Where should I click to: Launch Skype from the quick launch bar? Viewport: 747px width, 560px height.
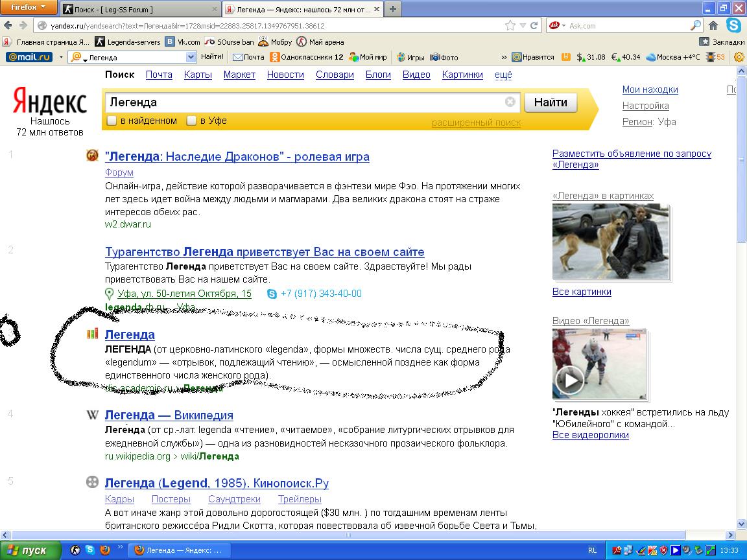(90, 550)
